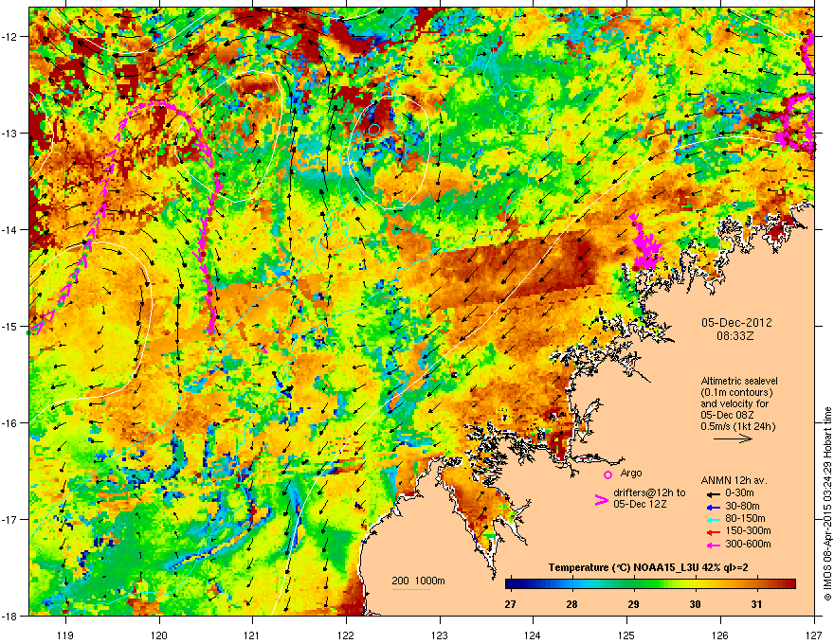Click the longitude axis label 125

click(626, 635)
